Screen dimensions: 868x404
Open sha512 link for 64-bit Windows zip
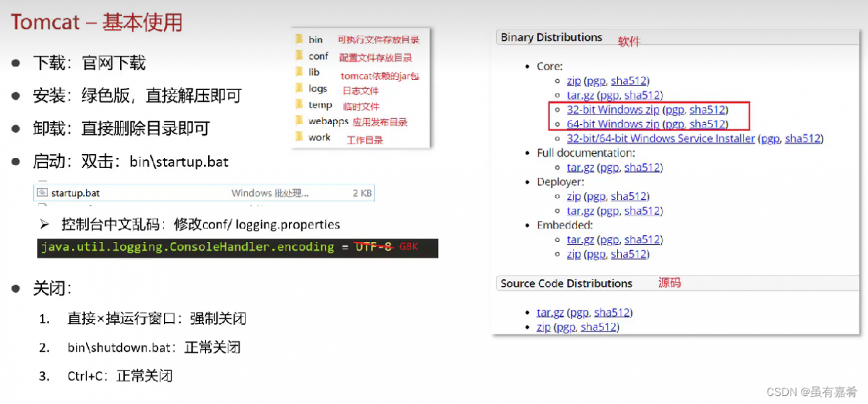pyautogui.click(x=707, y=124)
